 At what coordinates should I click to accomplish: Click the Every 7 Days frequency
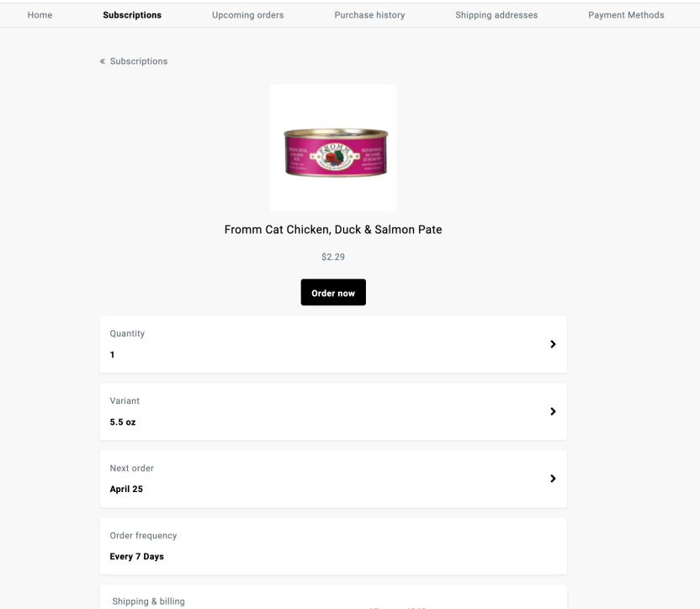pos(137,556)
